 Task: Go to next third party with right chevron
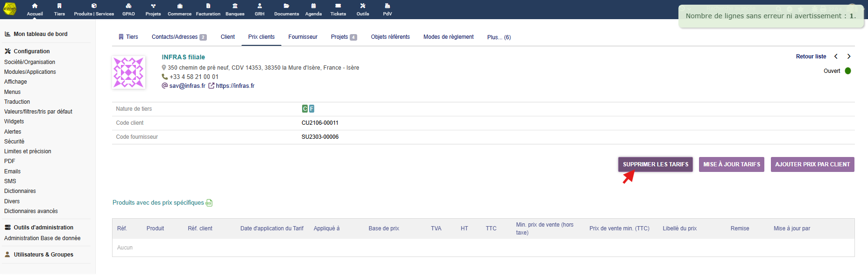[849, 57]
